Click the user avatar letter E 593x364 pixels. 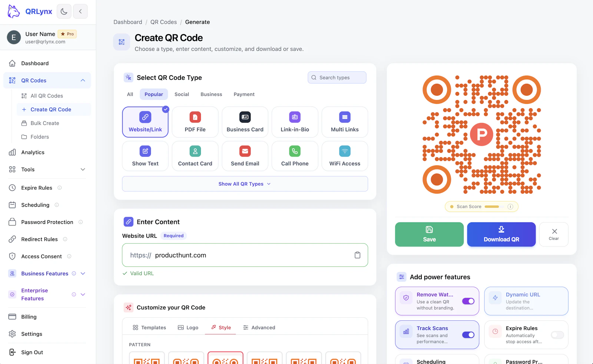(x=14, y=37)
